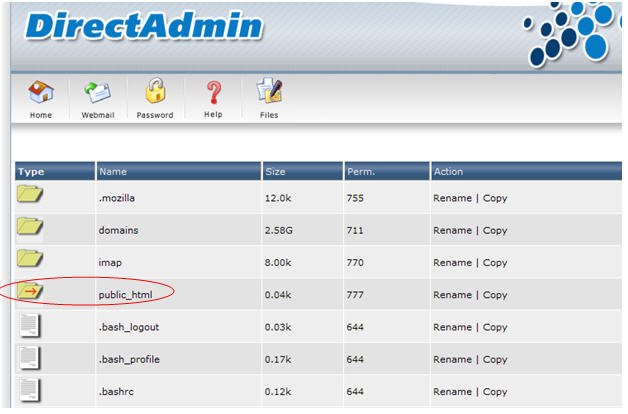This screenshot has width=628, height=414.
Task: Select the 0.03k size of .bash_logout
Action: click(278, 328)
